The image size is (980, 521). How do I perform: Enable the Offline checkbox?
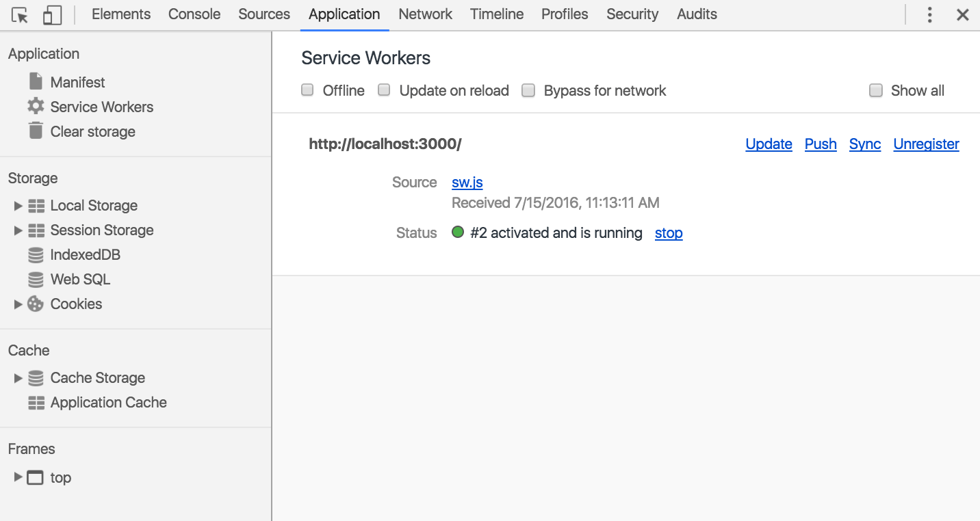coord(308,90)
